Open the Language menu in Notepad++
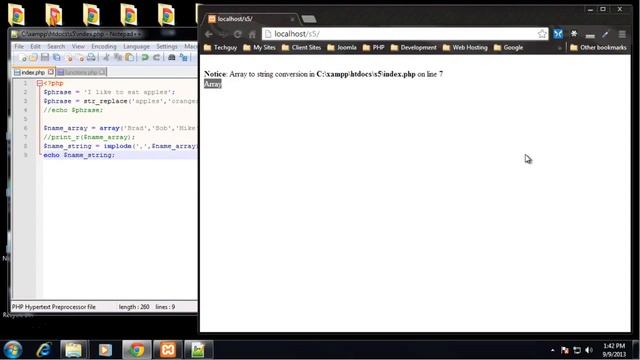Viewport: 640px width, 360px height. 136,47
